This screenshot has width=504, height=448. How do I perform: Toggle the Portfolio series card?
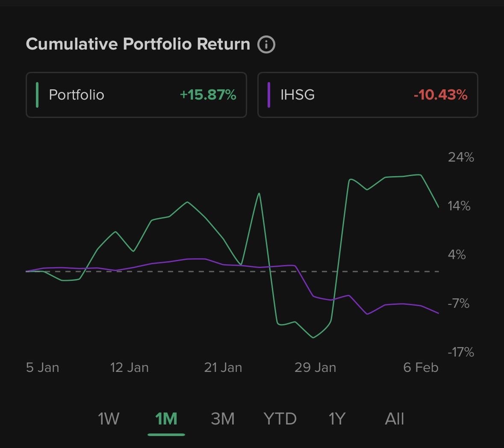click(136, 94)
